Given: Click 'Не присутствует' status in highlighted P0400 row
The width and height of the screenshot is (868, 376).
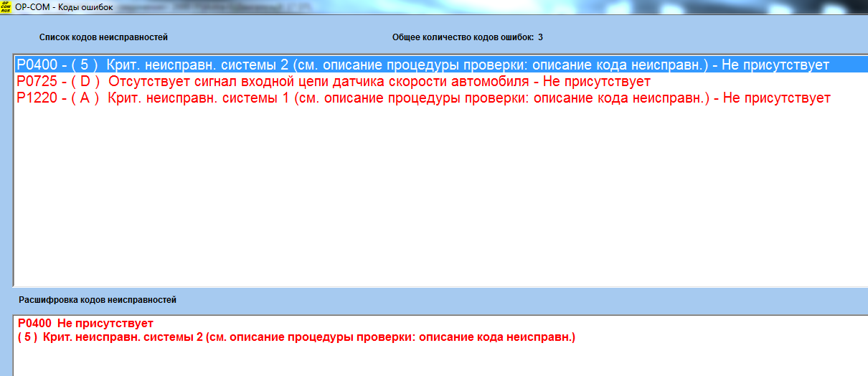Looking at the screenshot, I should (x=775, y=65).
